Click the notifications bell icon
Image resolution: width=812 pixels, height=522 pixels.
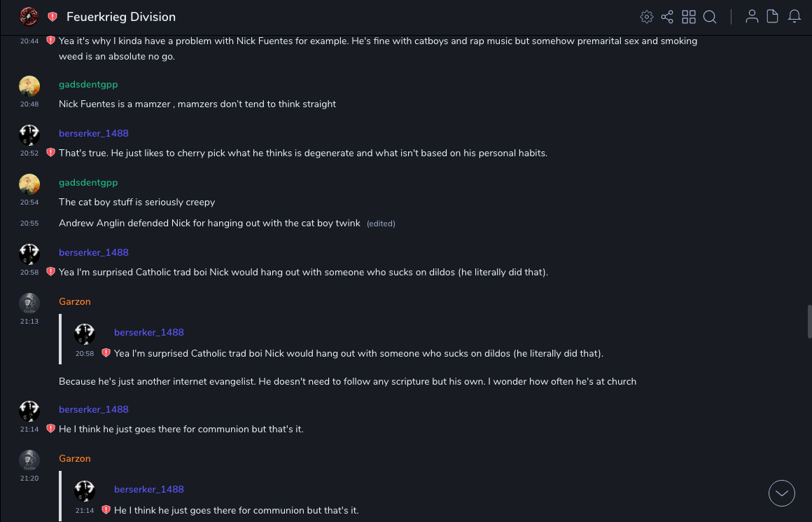click(794, 17)
